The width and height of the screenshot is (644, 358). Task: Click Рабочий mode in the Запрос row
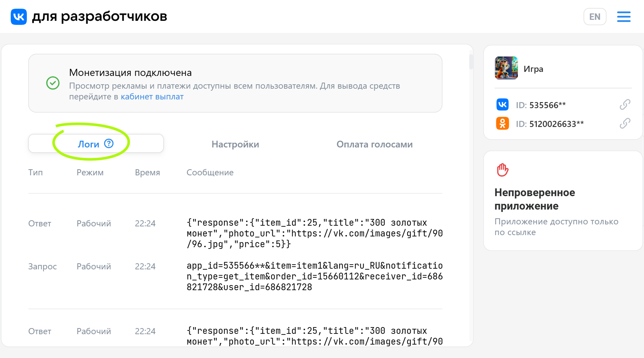[x=94, y=266]
